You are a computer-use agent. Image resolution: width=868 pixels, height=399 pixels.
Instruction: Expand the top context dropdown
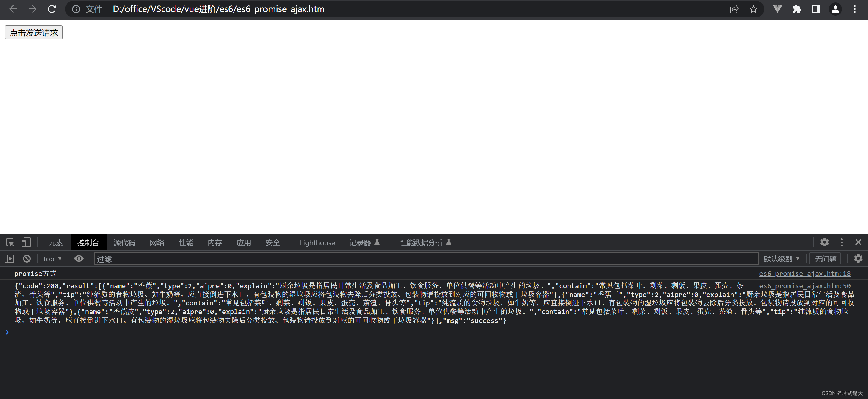tap(52, 259)
